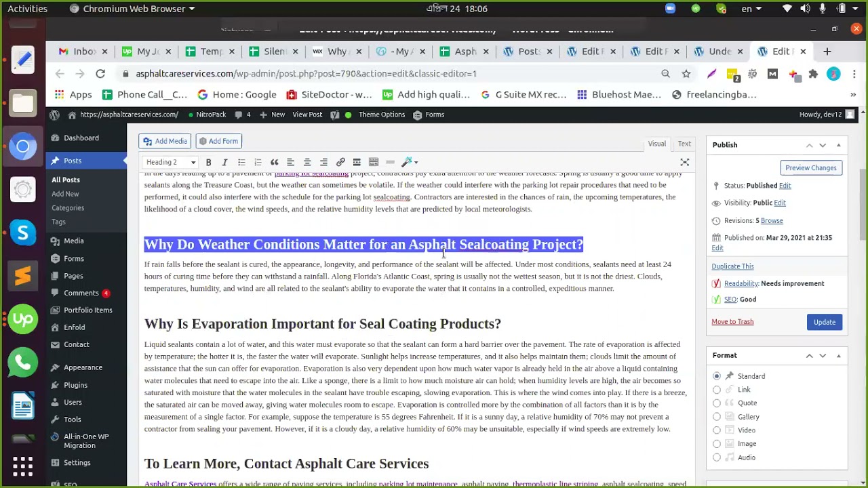Click the Move to Trash link
Screen dimensions: 868x488
click(732, 322)
